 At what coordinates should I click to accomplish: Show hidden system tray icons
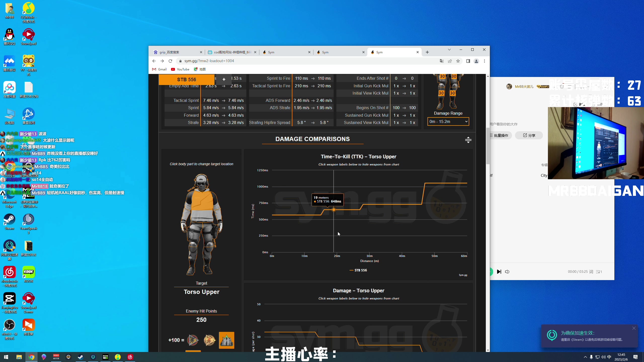585,357
